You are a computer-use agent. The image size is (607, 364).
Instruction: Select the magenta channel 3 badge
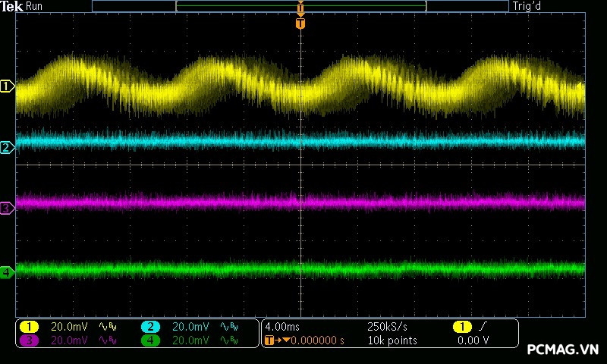pos(29,340)
